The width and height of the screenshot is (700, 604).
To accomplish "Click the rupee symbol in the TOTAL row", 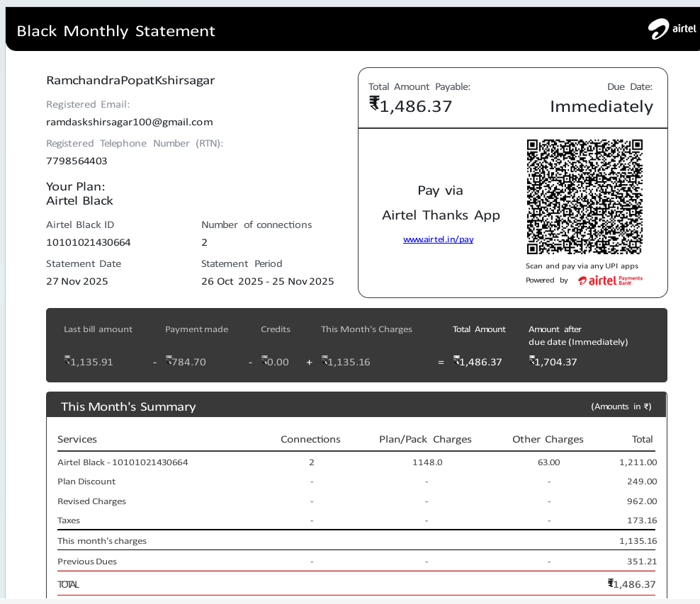I will point(612,583).
